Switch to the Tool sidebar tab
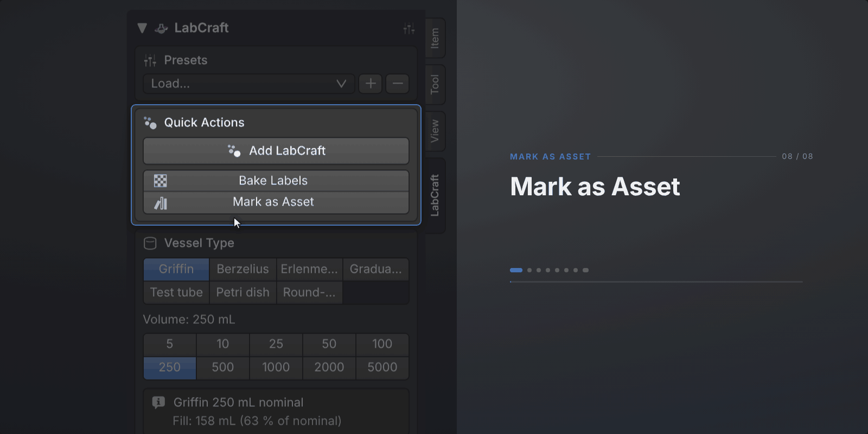Image resolution: width=868 pixels, height=434 pixels. (435, 85)
